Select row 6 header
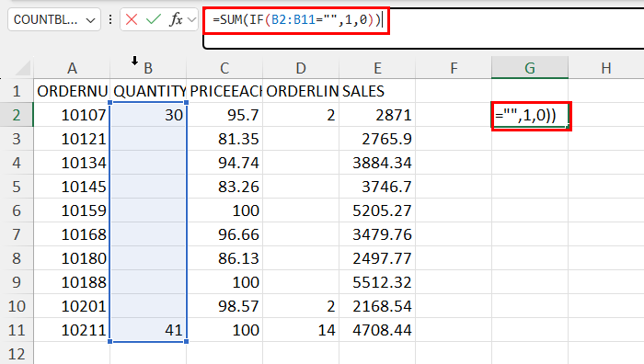The width and height of the screenshot is (644, 364). 17,210
